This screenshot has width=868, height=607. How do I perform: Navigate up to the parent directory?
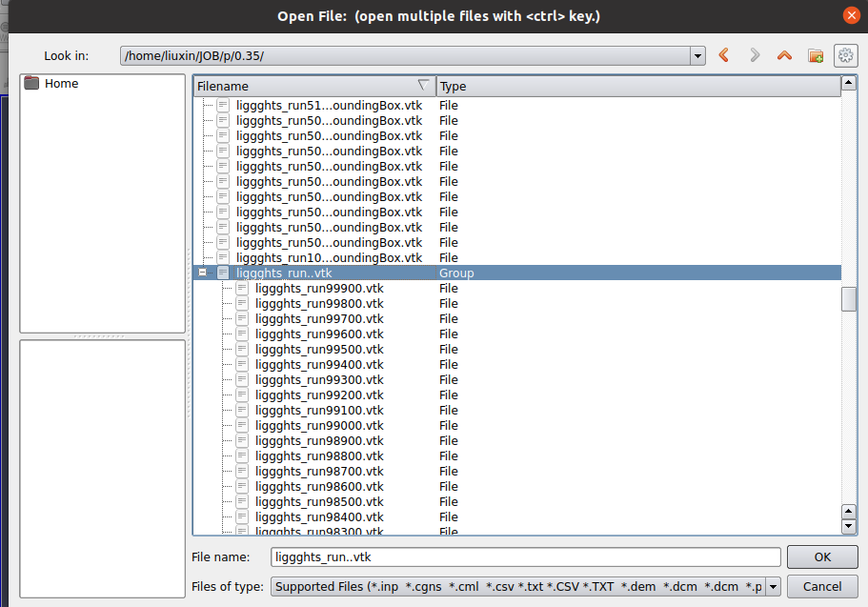(784, 55)
